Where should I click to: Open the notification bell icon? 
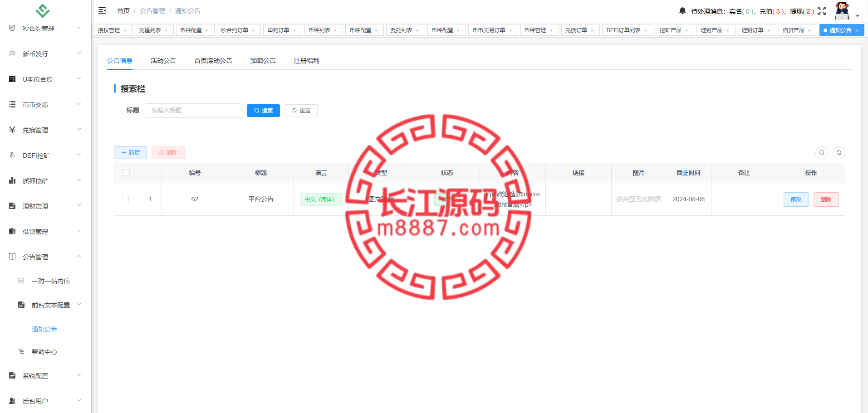tap(682, 10)
